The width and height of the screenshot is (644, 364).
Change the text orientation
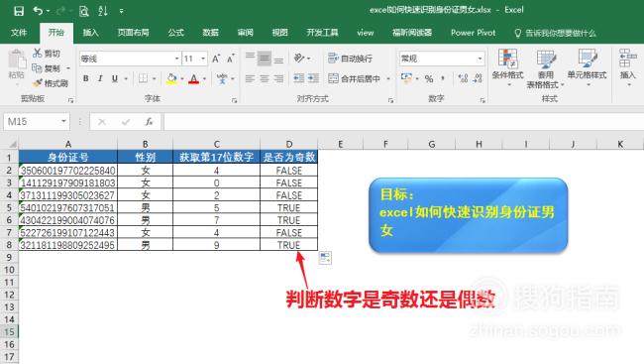click(300, 59)
